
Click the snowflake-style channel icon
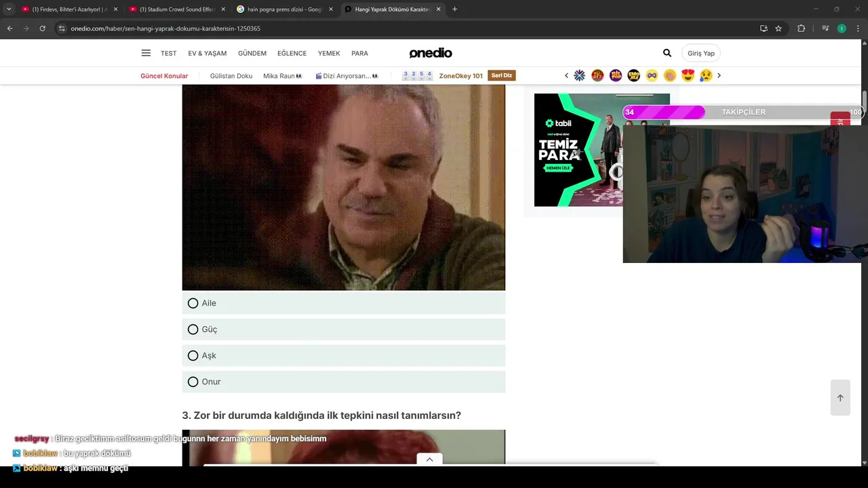(x=579, y=75)
